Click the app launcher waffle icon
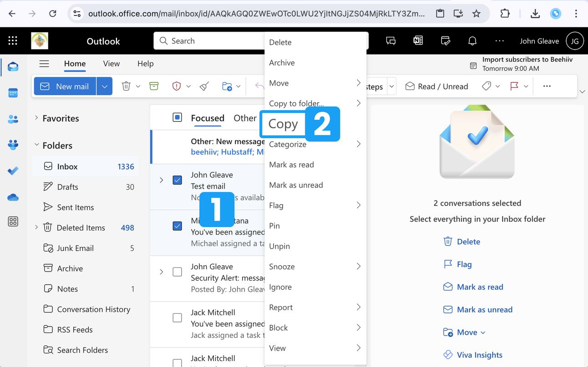Viewport: 588px width, 367px height. coord(13,41)
